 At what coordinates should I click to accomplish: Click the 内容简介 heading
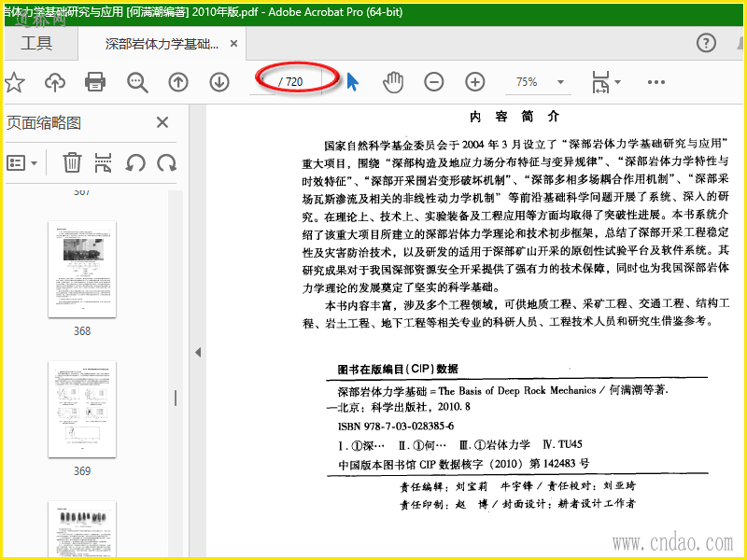pyautogui.click(x=514, y=116)
